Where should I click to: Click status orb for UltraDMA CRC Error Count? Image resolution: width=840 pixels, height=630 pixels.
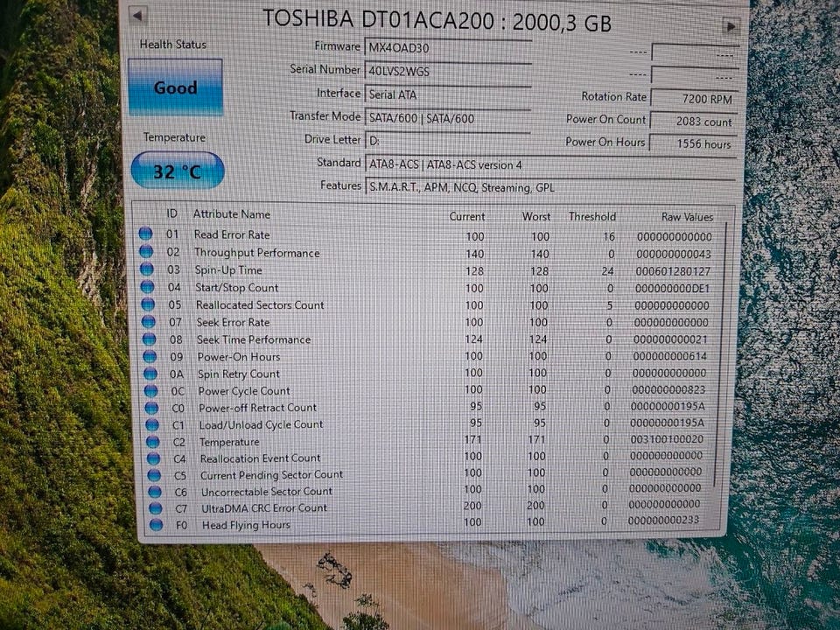(156, 507)
